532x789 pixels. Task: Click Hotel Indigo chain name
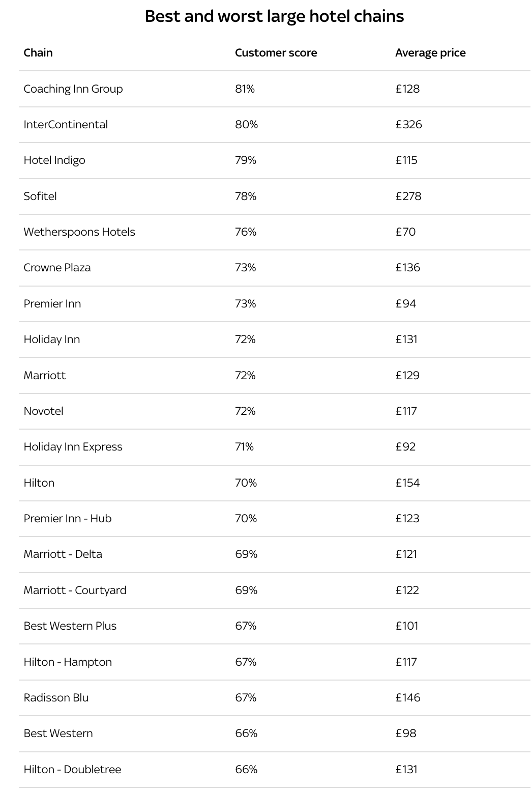[54, 160]
